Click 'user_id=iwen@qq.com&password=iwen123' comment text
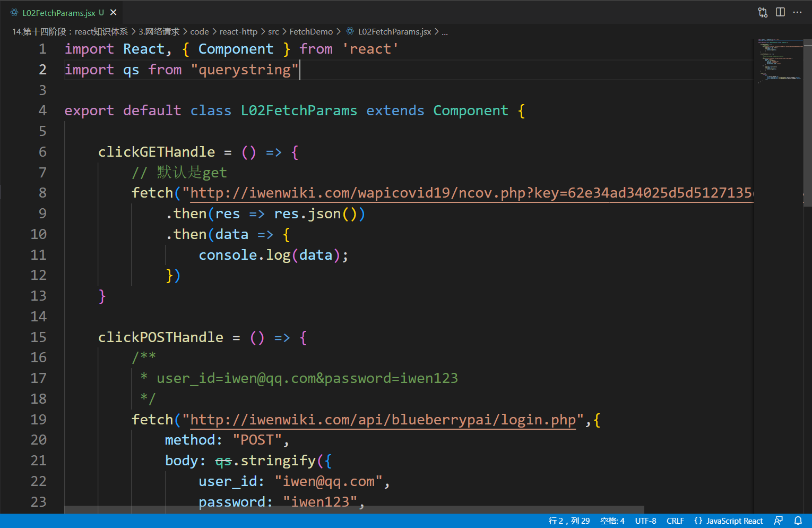 (307, 378)
